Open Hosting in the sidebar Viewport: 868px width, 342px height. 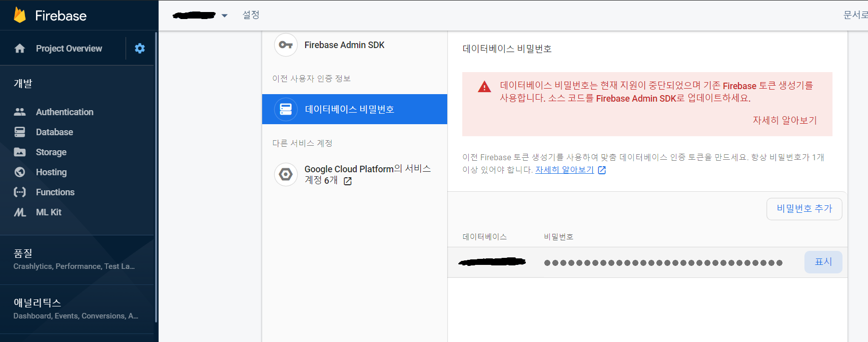click(x=51, y=172)
